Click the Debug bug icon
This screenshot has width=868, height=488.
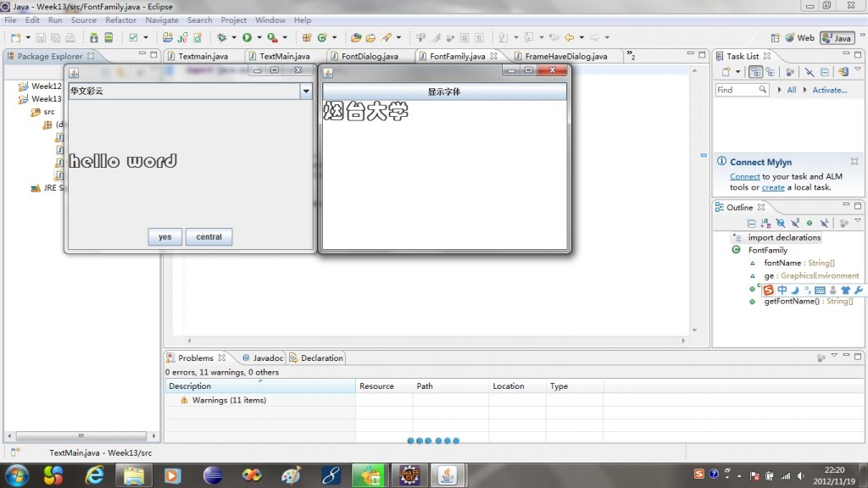(x=222, y=37)
